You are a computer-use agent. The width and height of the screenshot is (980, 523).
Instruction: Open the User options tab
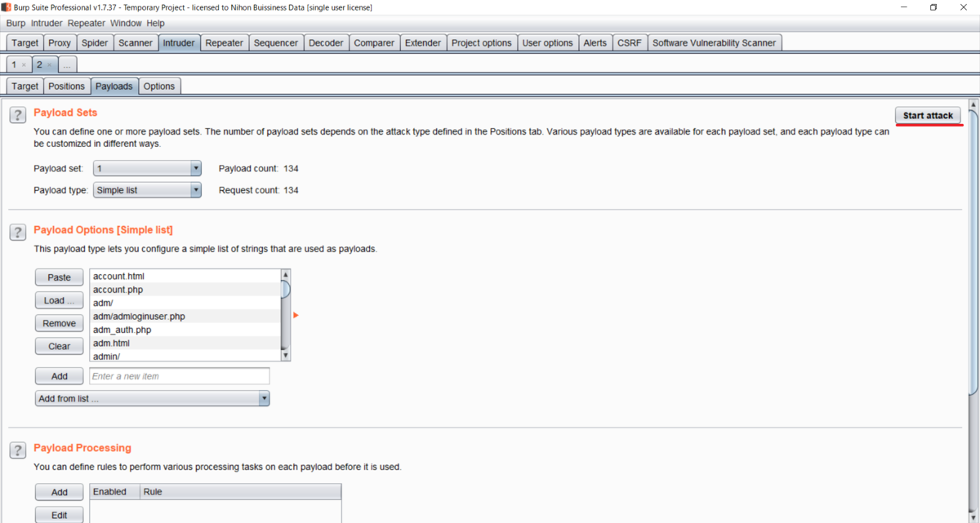tap(548, 42)
